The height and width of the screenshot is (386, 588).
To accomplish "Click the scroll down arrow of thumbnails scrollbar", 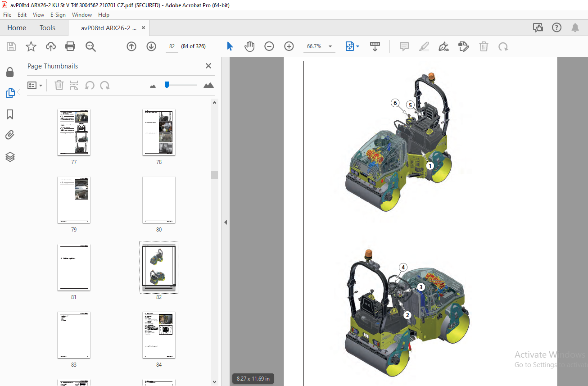I will click(x=215, y=382).
